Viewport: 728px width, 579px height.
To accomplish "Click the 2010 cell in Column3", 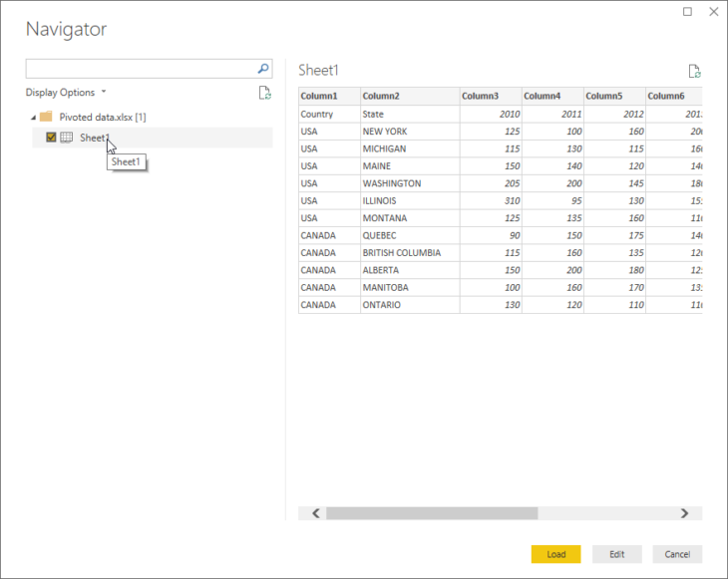I will [x=491, y=115].
